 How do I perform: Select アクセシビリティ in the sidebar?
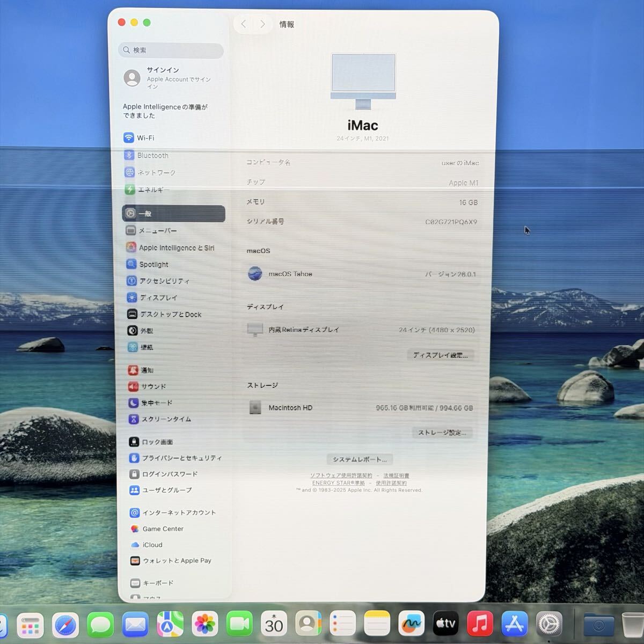point(164,281)
